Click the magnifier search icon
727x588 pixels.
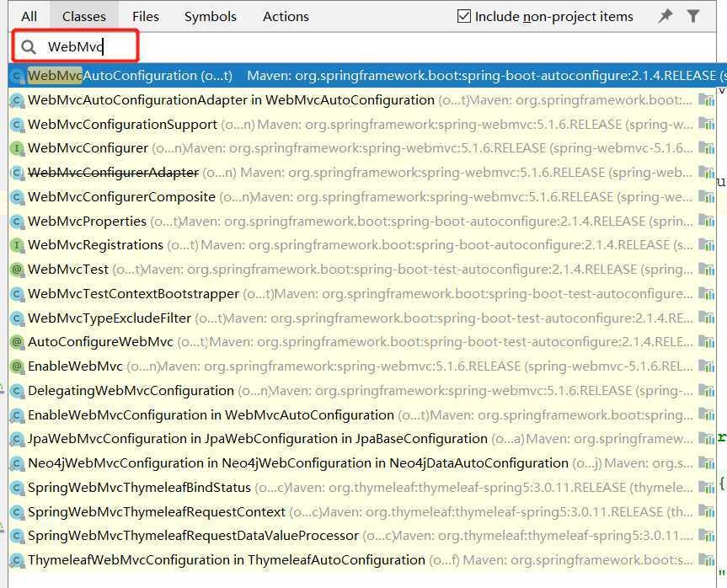(x=29, y=47)
